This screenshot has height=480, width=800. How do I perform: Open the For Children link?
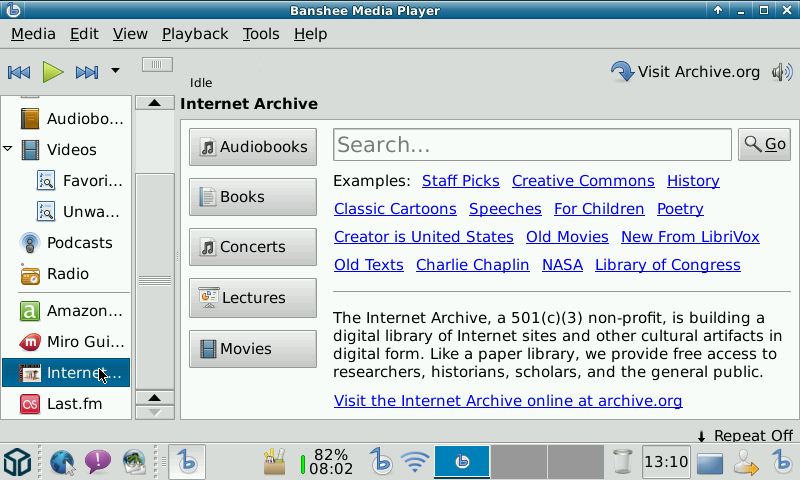coord(599,209)
